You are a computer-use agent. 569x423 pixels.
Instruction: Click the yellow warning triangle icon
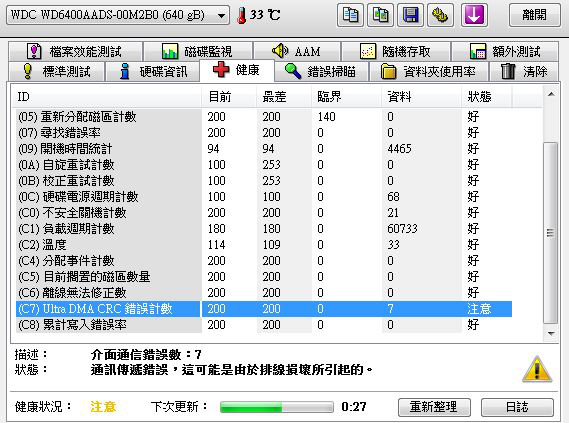[x=537, y=369]
